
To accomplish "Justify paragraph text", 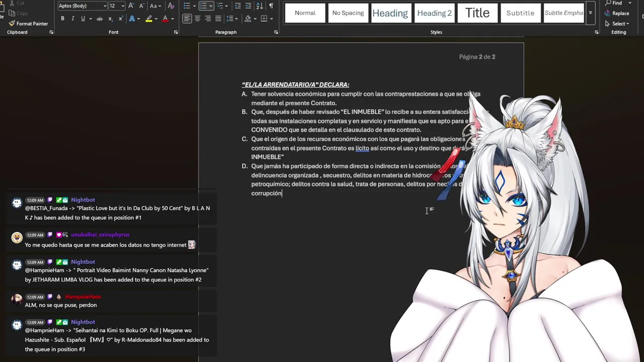I will click(x=218, y=19).
